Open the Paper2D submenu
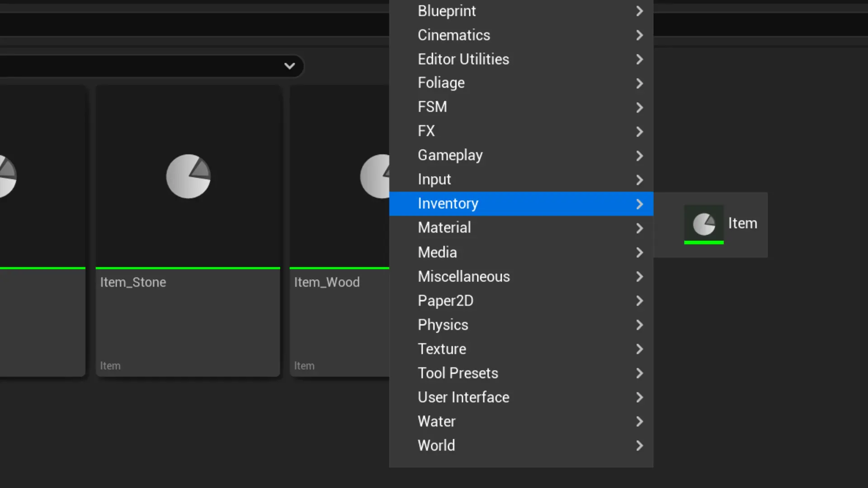The height and width of the screenshot is (488, 868). (521, 300)
